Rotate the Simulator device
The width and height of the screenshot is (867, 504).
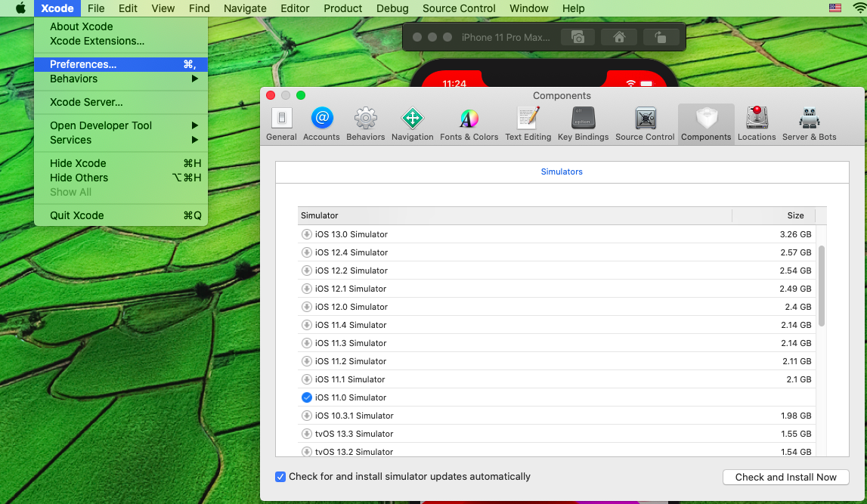coord(660,37)
